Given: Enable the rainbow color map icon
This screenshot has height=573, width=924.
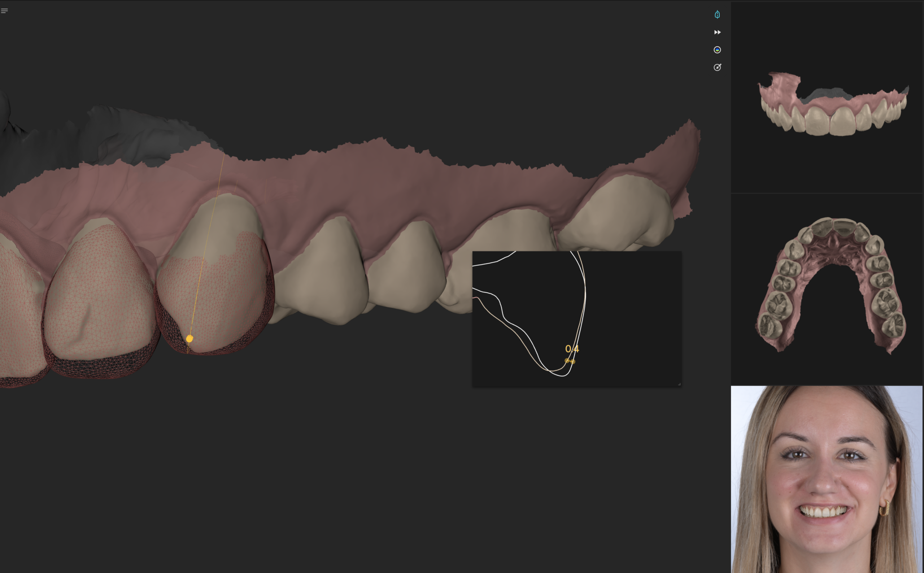Looking at the screenshot, I should 717,49.
